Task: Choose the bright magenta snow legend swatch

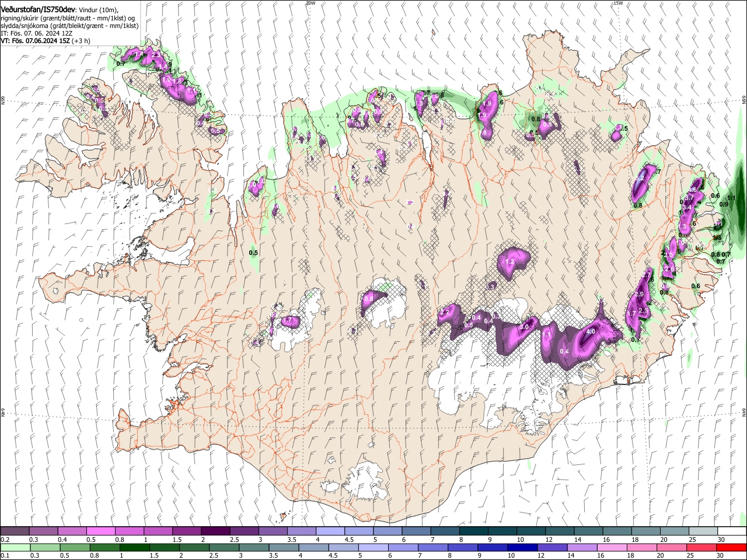Action: click(100, 531)
